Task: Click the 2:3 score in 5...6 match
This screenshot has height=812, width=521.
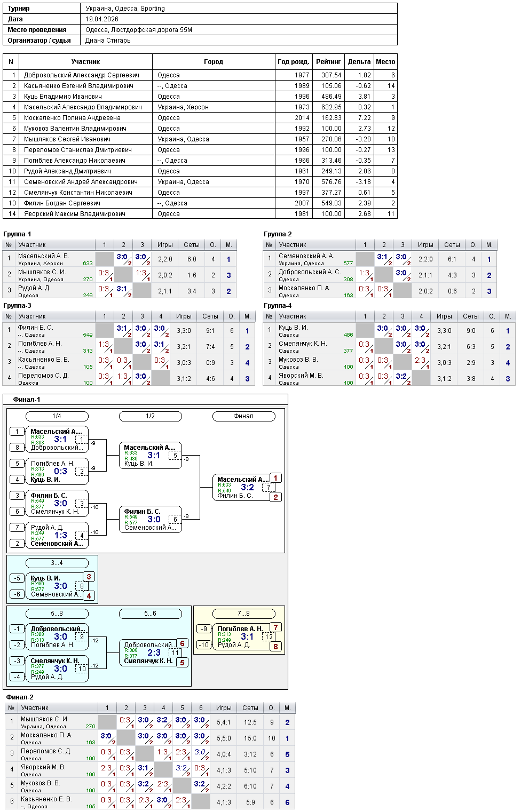Action: point(154,652)
